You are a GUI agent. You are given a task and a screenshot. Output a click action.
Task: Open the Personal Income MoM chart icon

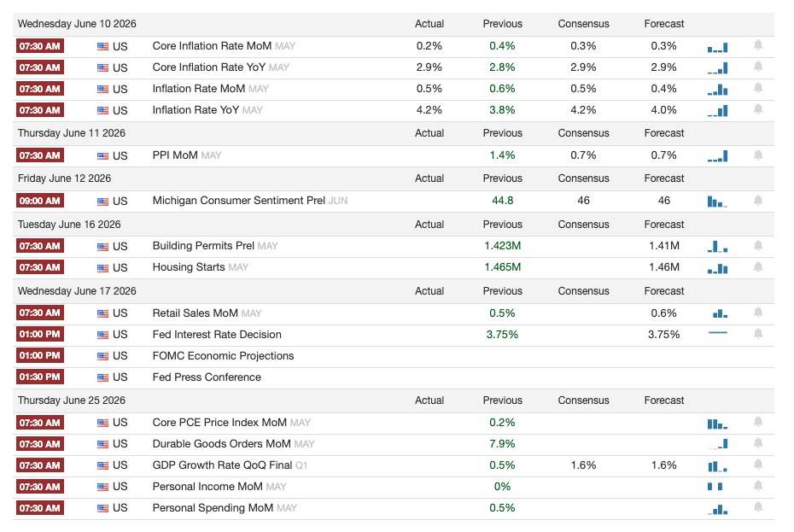click(715, 487)
